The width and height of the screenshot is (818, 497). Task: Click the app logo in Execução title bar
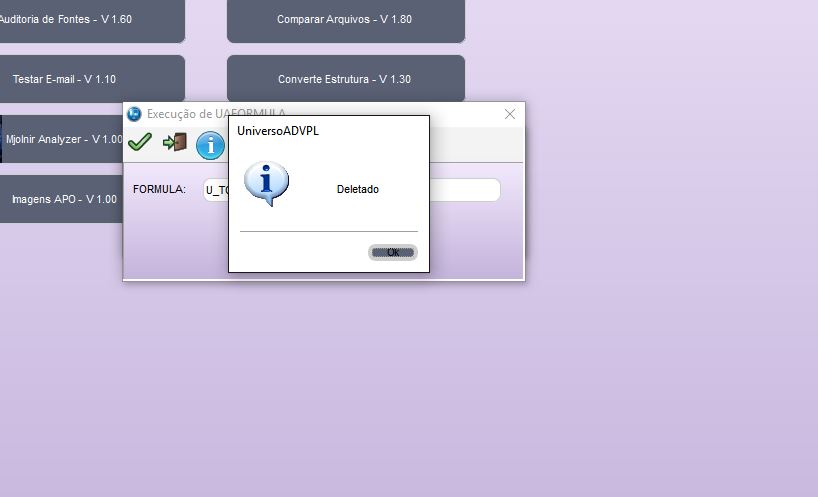coord(134,114)
